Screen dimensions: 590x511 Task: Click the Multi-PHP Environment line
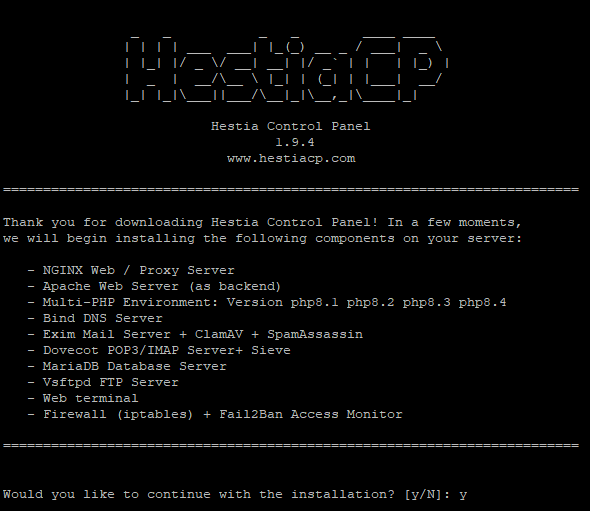267,303
